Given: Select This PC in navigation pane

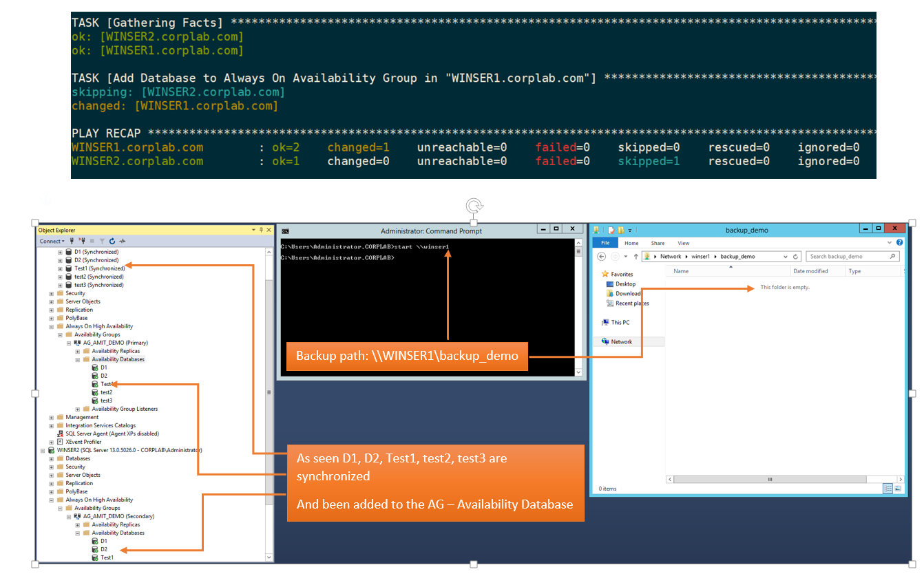Looking at the screenshot, I should [x=620, y=322].
